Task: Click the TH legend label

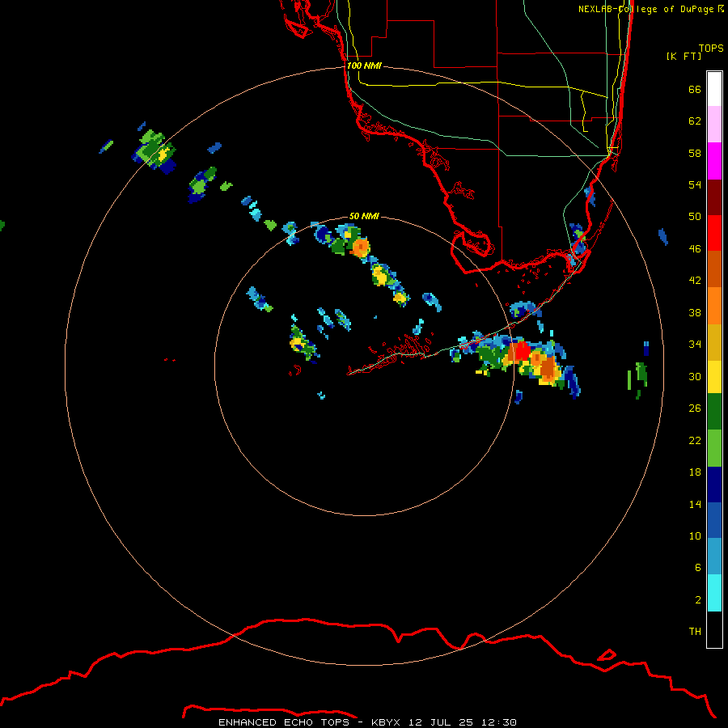Action: tap(695, 632)
